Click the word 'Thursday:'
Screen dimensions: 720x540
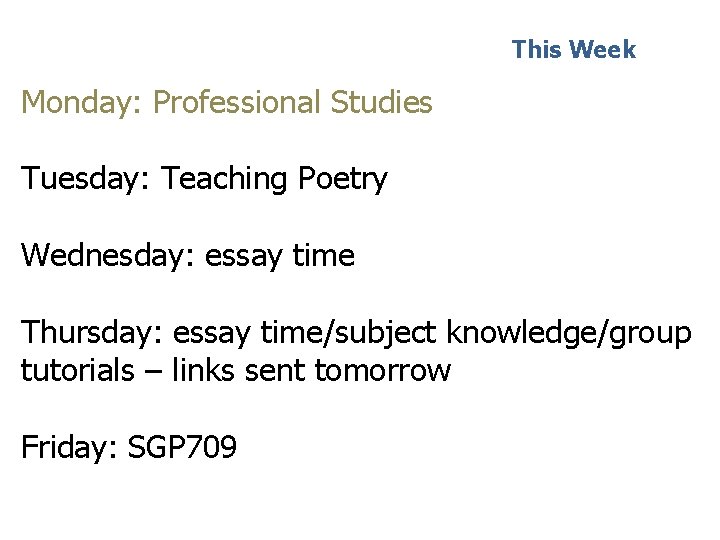(91, 332)
